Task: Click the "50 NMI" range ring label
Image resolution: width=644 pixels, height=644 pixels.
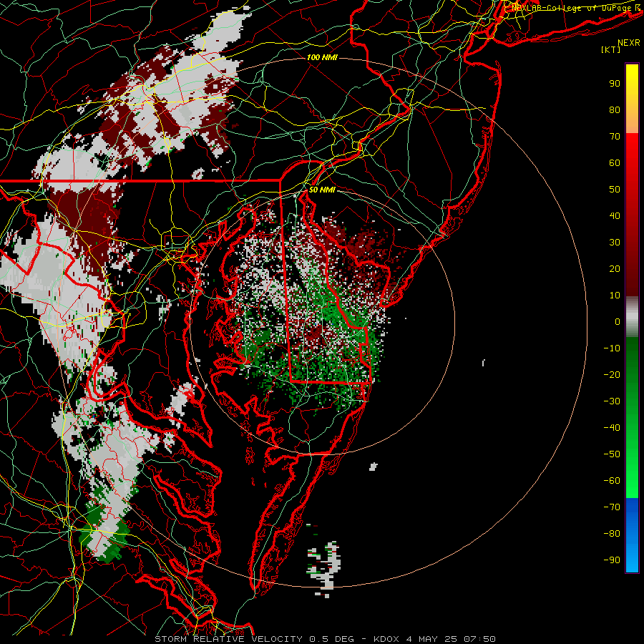Action: pos(322,190)
